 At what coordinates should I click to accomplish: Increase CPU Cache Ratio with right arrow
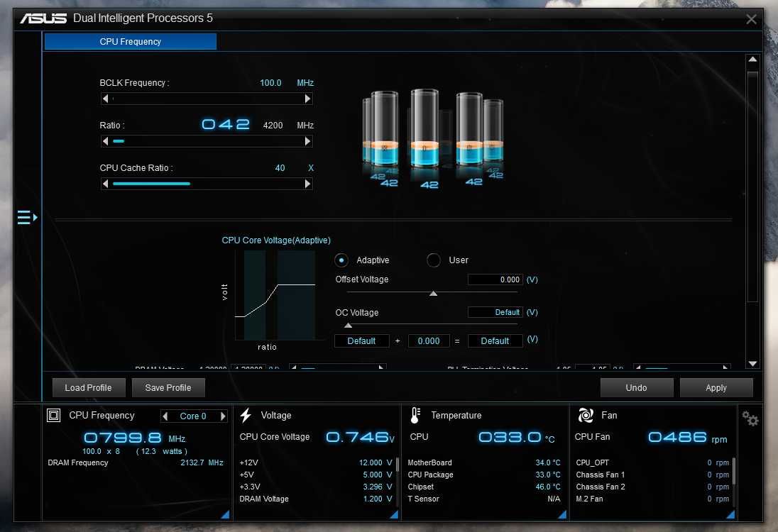307,184
